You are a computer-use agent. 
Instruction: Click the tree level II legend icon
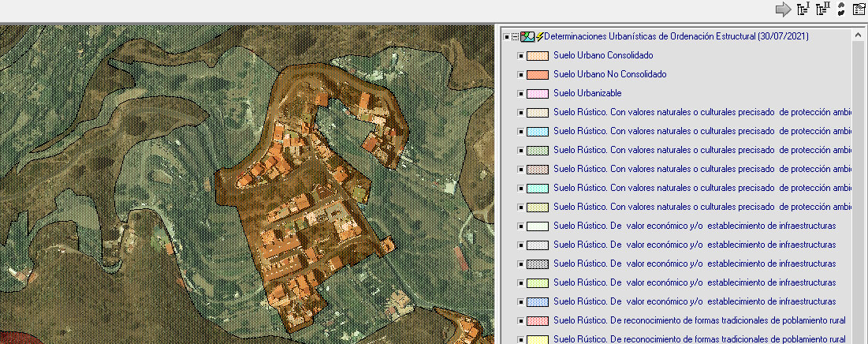click(823, 9)
